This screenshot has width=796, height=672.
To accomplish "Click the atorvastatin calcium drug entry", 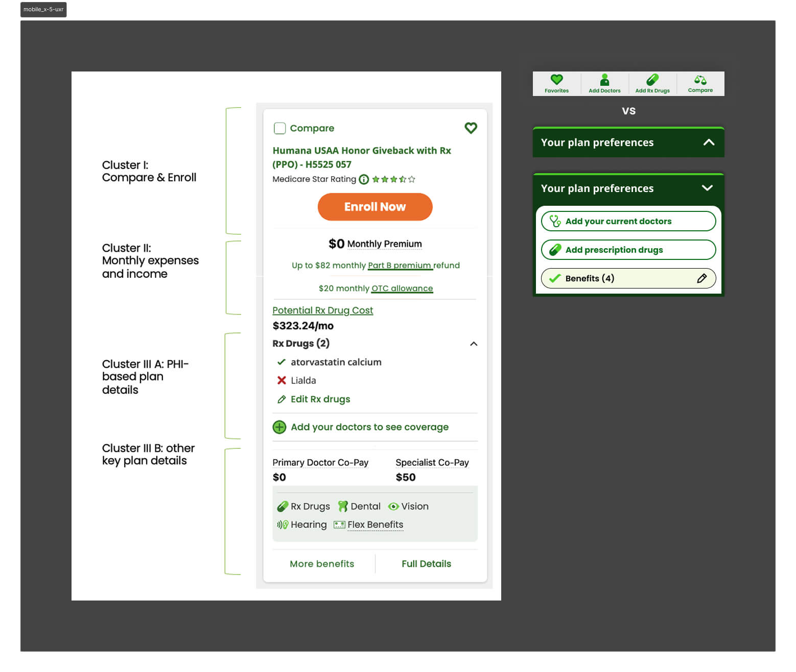I will 336,362.
